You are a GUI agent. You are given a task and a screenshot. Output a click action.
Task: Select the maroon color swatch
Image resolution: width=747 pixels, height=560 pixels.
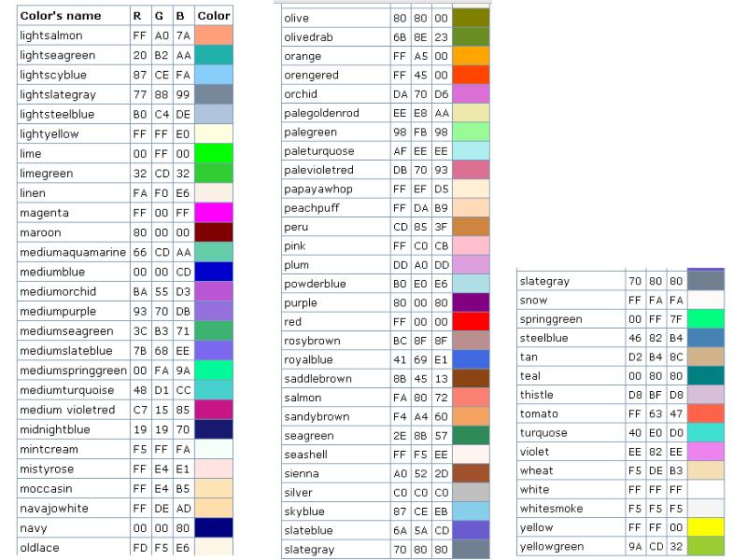[x=214, y=232]
